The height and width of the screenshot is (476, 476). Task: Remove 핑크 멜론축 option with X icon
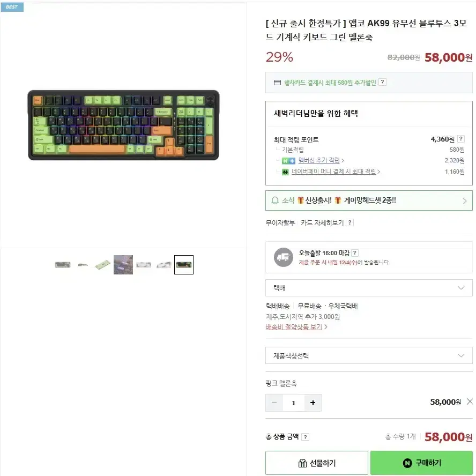(470, 401)
